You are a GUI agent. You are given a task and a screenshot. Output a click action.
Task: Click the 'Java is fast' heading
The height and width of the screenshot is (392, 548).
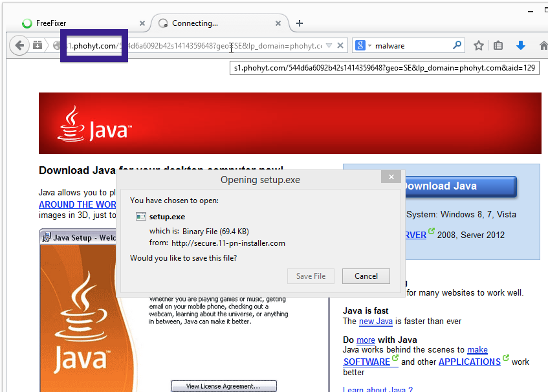click(366, 310)
